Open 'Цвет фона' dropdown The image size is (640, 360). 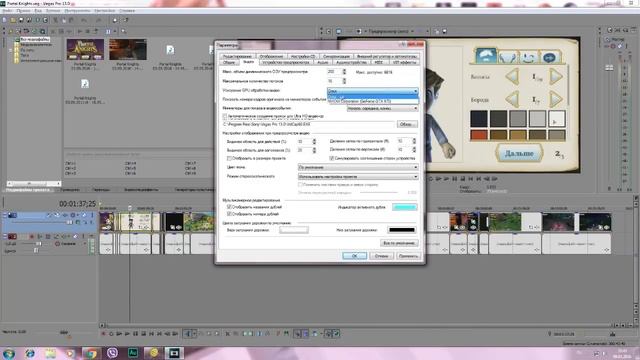tap(358, 167)
